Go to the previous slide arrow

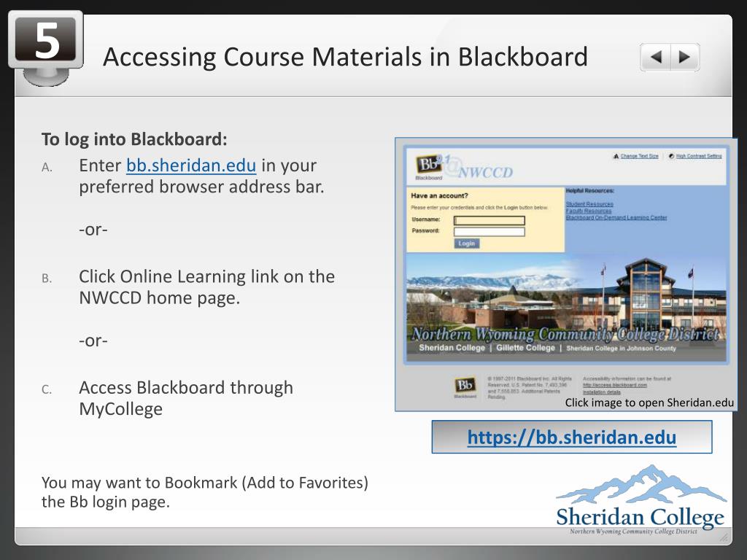(656, 57)
